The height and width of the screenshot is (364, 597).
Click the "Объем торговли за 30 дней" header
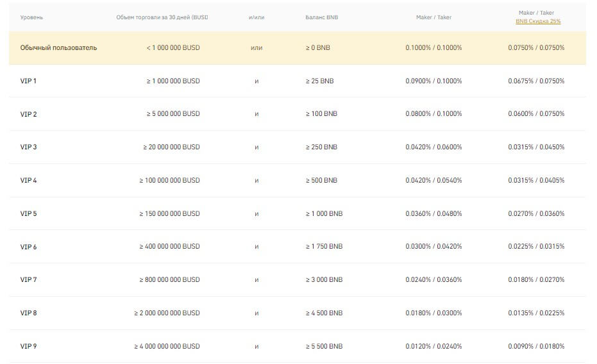pos(162,17)
